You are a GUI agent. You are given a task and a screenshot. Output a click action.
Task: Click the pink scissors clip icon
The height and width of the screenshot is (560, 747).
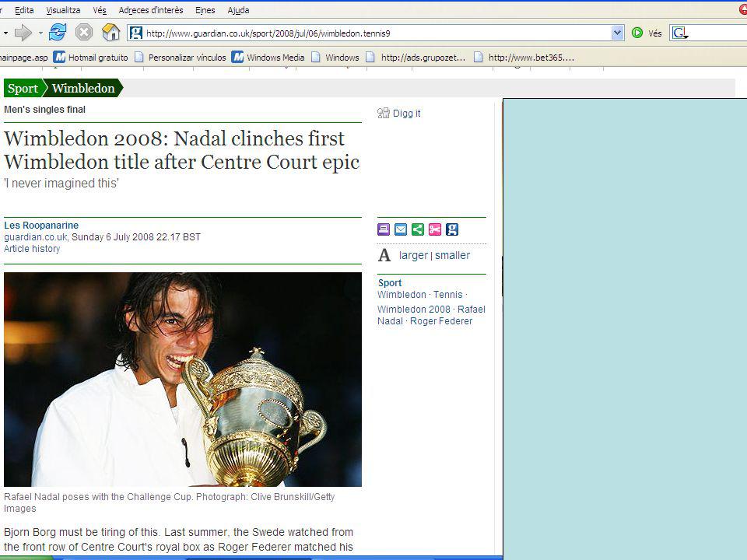click(x=434, y=229)
